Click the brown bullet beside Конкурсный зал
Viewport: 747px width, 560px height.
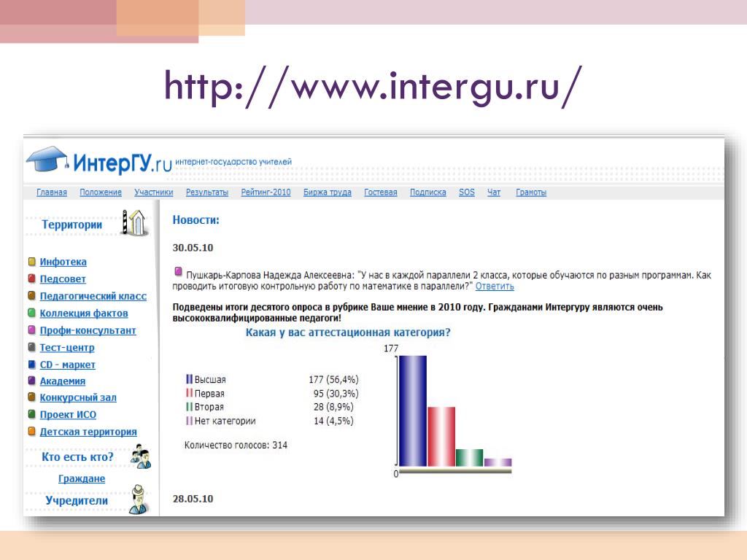(32, 397)
